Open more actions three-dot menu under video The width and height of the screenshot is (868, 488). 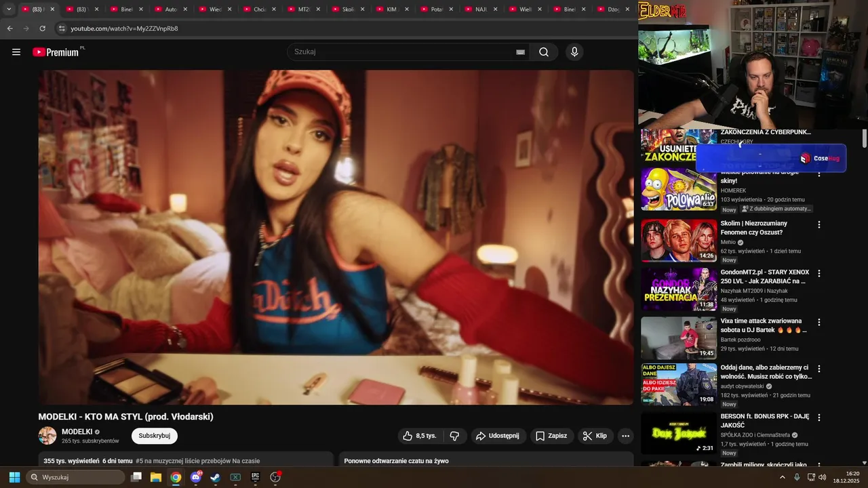(625, 436)
